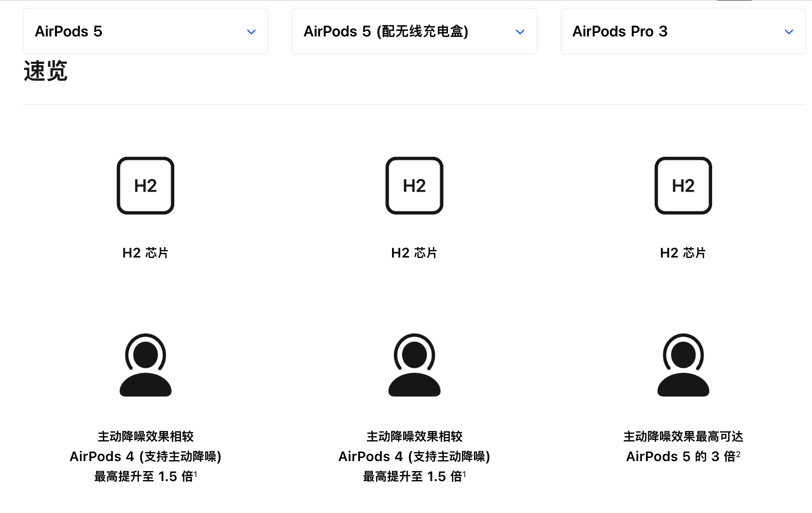Image resolution: width=812 pixels, height=513 pixels.
Task: Click the H2 chip icon under AirPods 5
Action: [x=145, y=186]
